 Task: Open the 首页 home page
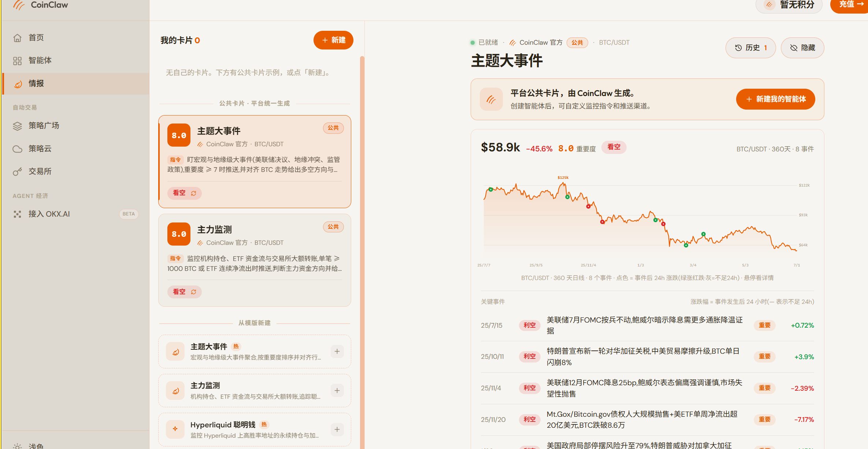pos(75,37)
